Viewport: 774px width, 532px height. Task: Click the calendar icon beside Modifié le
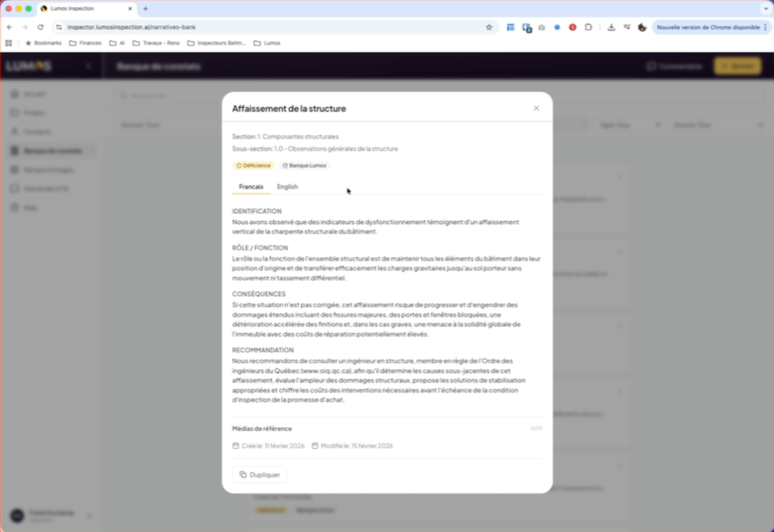click(x=315, y=446)
